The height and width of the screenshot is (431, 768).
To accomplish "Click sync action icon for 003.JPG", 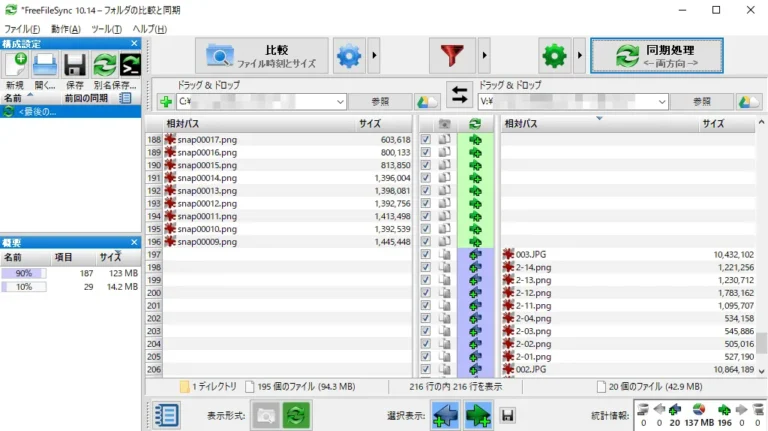I will 475,255.
